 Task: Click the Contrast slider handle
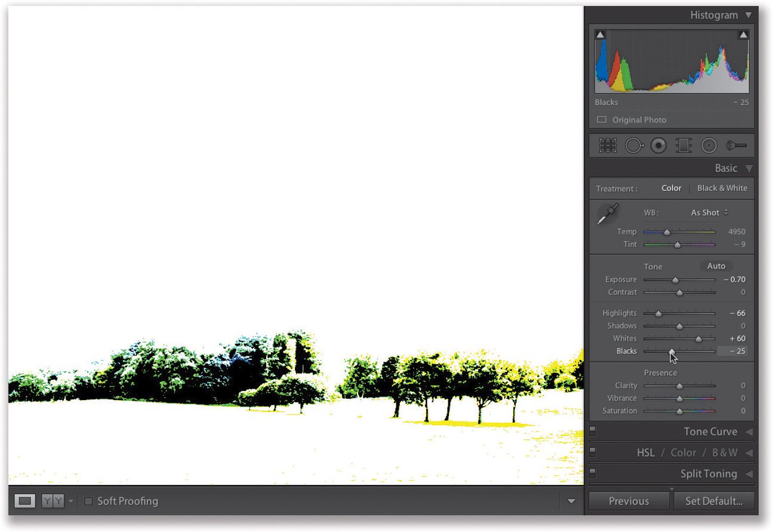pyautogui.click(x=679, y=293)
